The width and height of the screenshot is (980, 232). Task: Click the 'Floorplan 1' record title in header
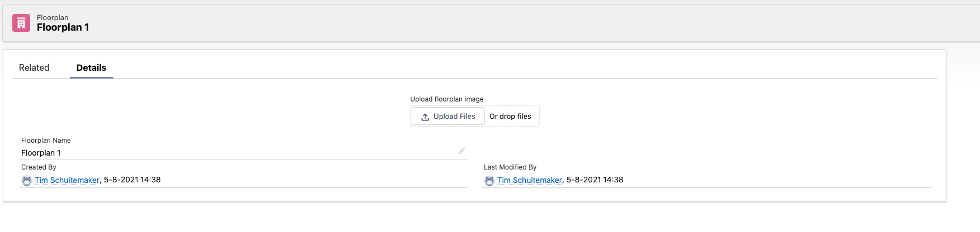63,27
